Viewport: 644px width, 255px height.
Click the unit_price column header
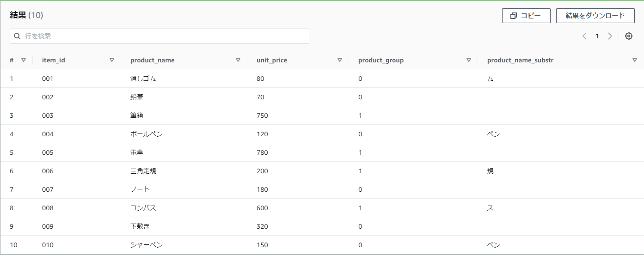272,60
